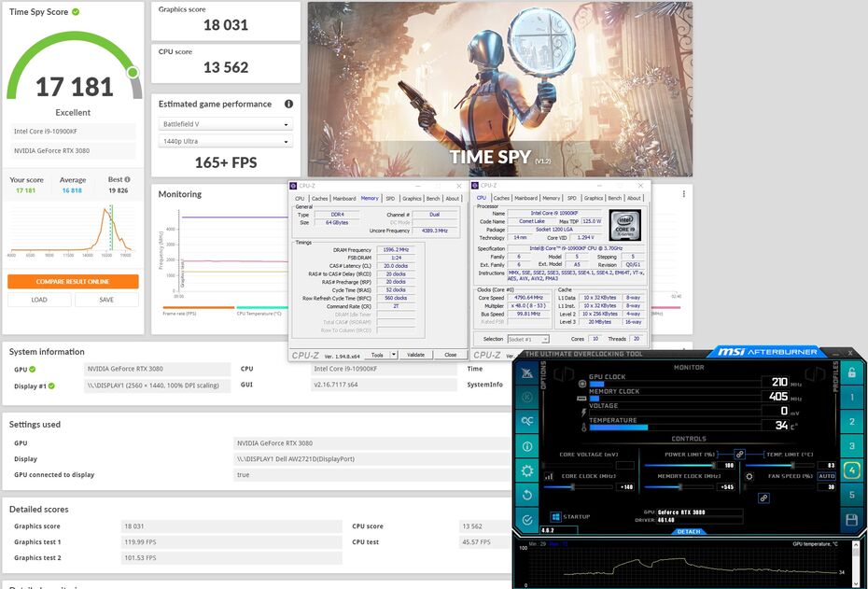This screenshot has height=589, width=868.
Task: Open the Socket #1 selection dropdown in CPU-Z
Action: pos(528,339)
